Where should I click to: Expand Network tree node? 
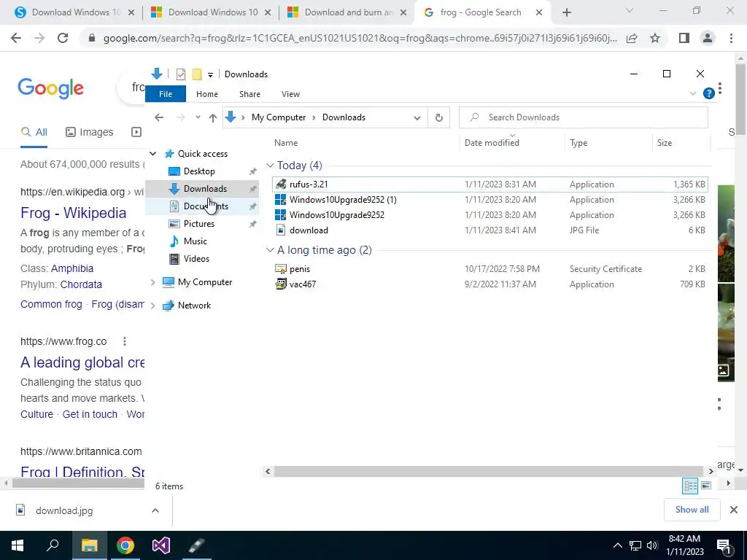pos(153,306)
